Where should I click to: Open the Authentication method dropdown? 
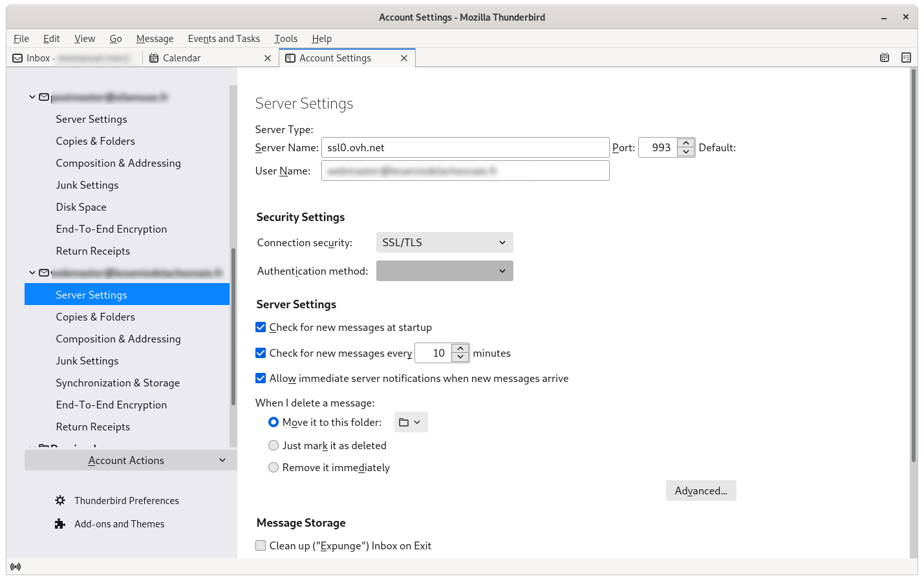(x=444, y=271)
